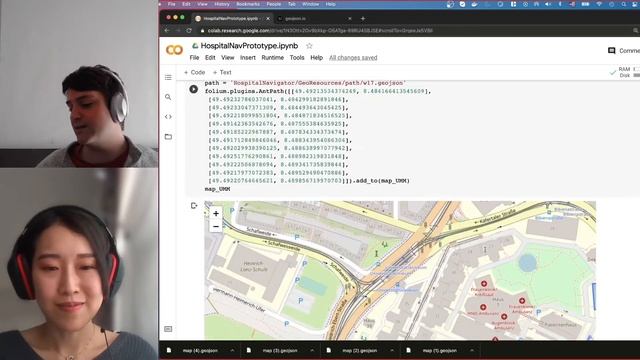Open the map (2).geojson downloaded file
Screen dimensions: 640x360
click(x=360, y=350)
